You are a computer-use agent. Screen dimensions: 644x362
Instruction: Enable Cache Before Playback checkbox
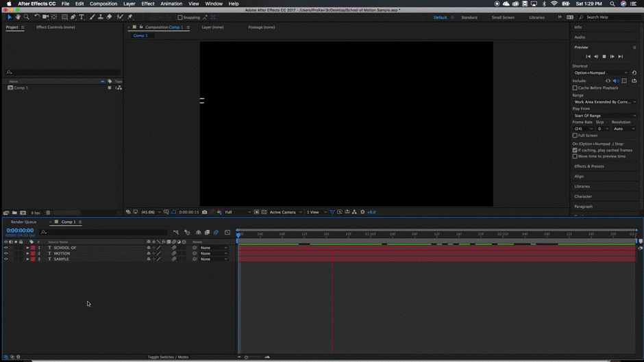[575, 88]
